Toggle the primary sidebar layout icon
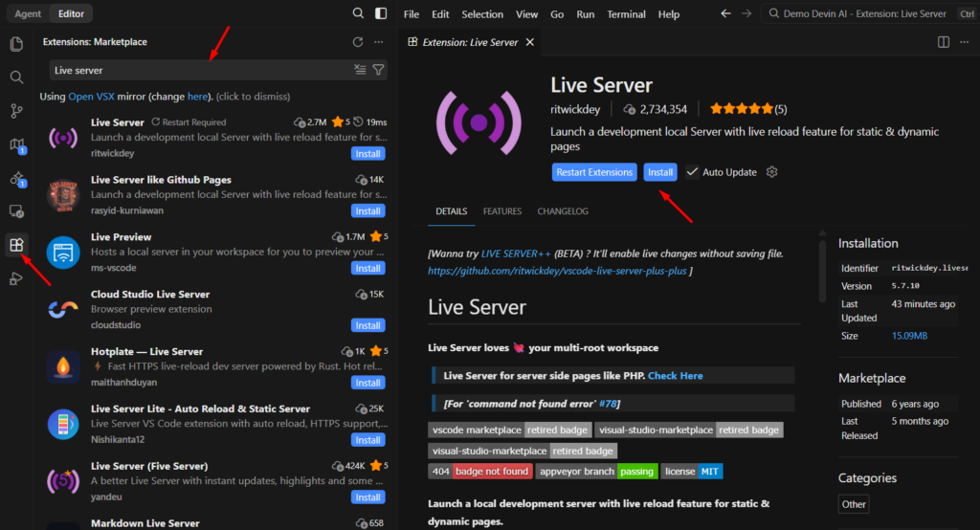This screenshot has width=980, height=530. tap(381, 13)
